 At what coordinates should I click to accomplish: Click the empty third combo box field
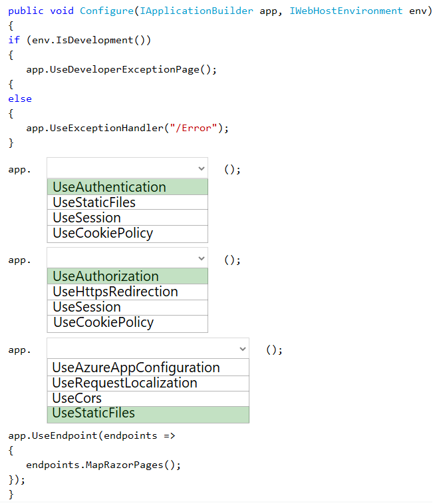[148, 348]
